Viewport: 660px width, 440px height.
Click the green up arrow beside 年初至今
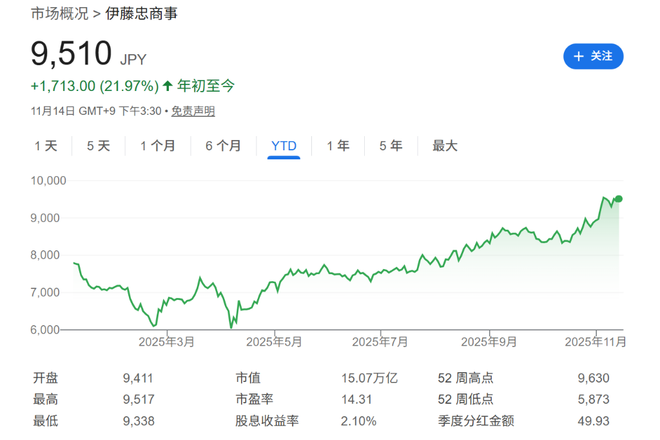(x=167, y=86)
